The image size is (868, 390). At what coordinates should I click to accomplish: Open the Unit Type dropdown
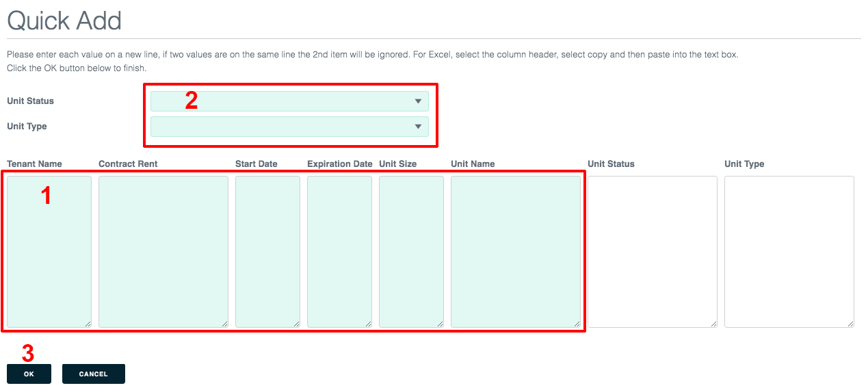(x=289, y=127)
